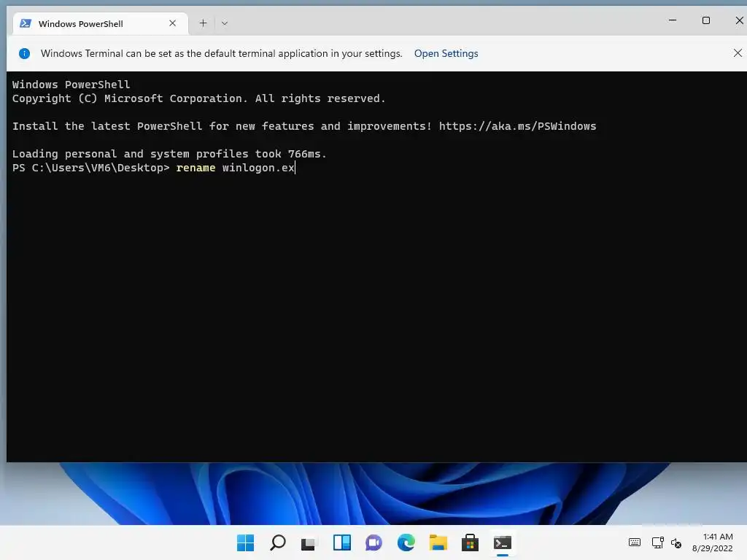747x560 pixels.
Task: Click the muted volume tray icon
Action: (x=676, y=542)
